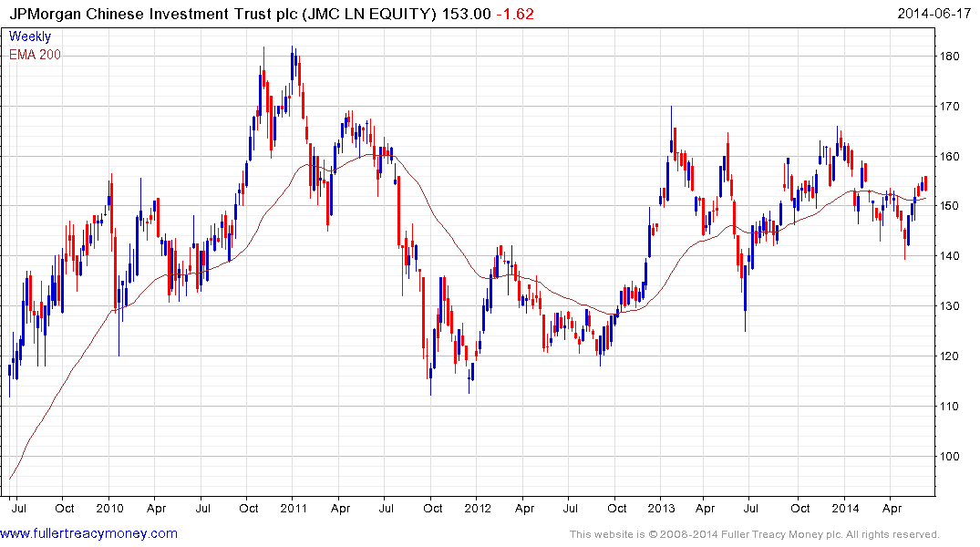Select the price change value -1.62
The image size is (980, 547).
515,14
